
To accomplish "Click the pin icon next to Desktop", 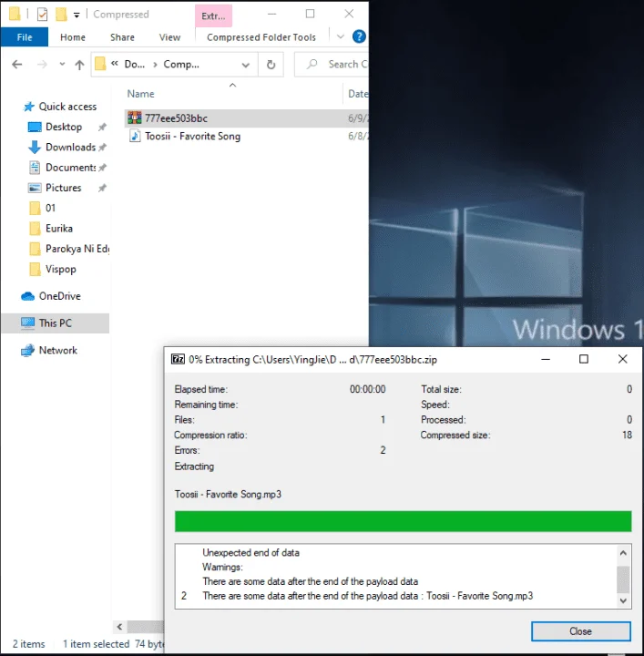I will tap(102, 127).
